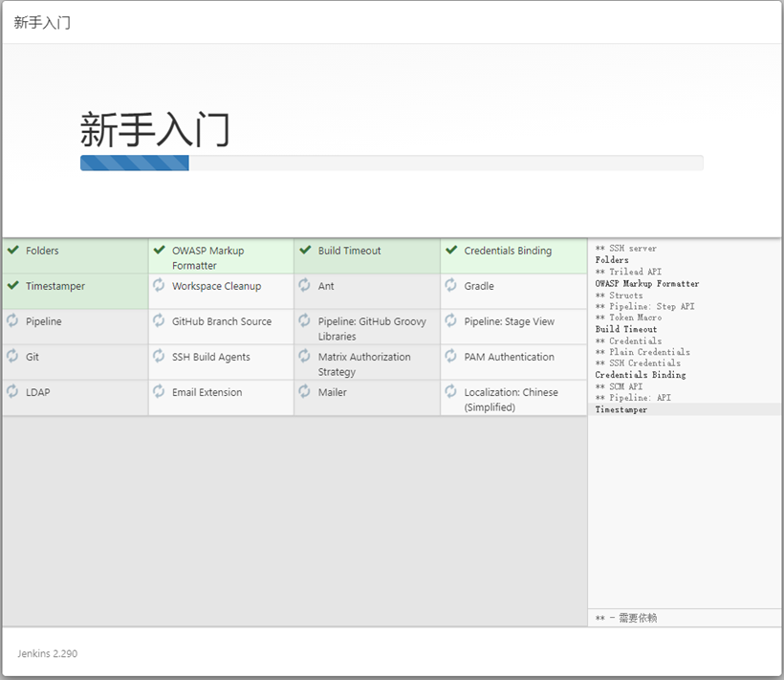Viewport: 784px width, 680px height.
Task: Click '** SSH server' in install log
Action: coord(625,249)
